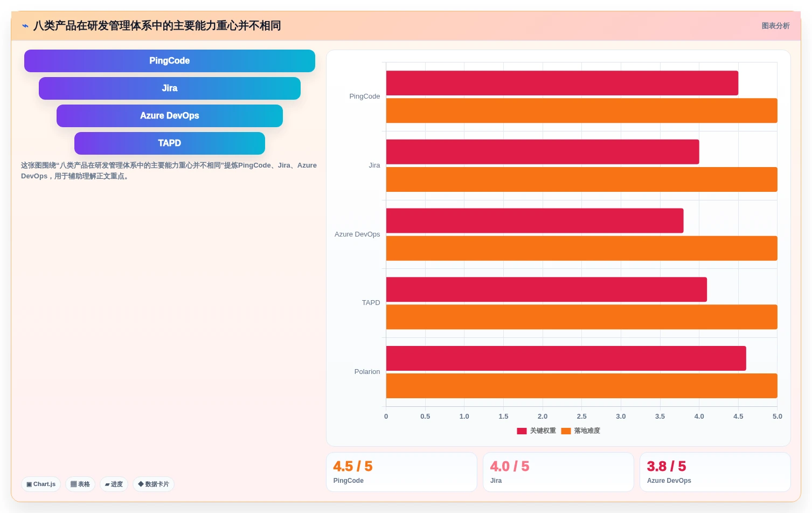Click the orange PingCode 落地难度 bar
The width and height of the screenshot is (812, 513).
(581, 110)
